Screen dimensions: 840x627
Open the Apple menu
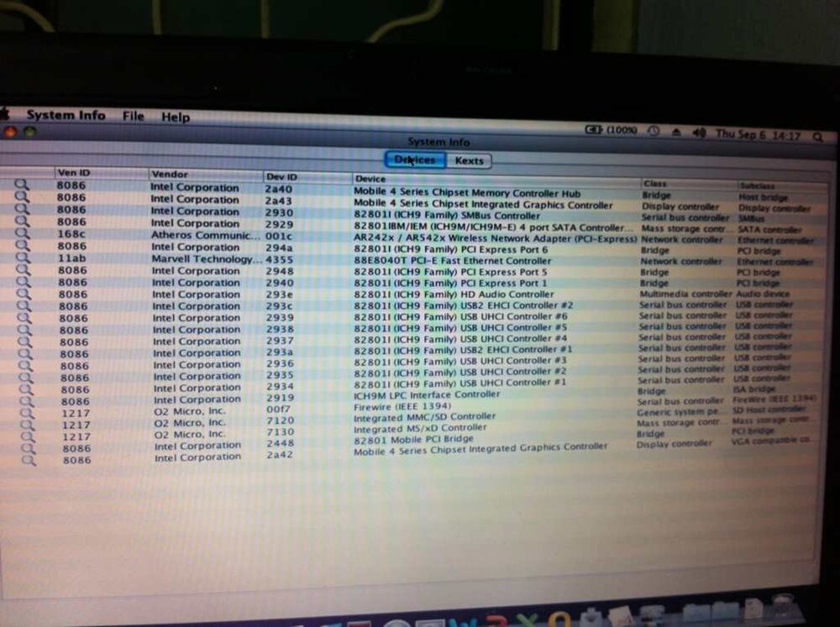pos(4,114)
